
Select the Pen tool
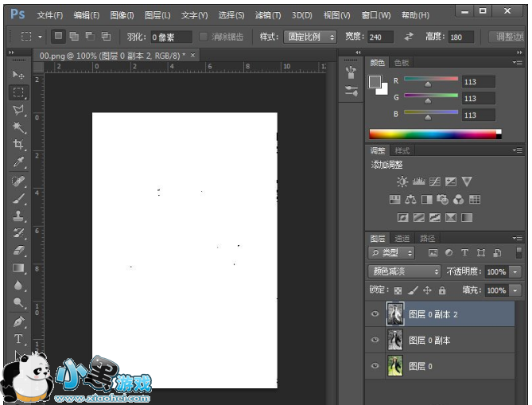18,321
